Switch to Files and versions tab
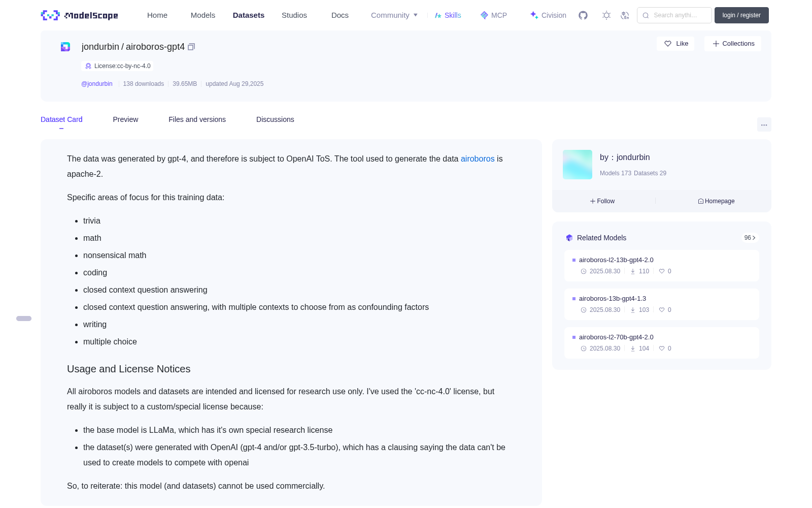 coord(197,119)
